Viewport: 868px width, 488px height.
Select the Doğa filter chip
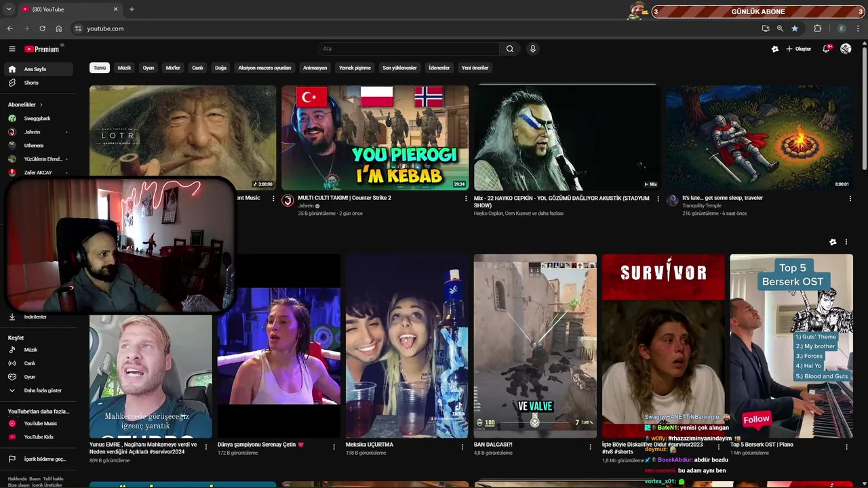coord(220,68)
